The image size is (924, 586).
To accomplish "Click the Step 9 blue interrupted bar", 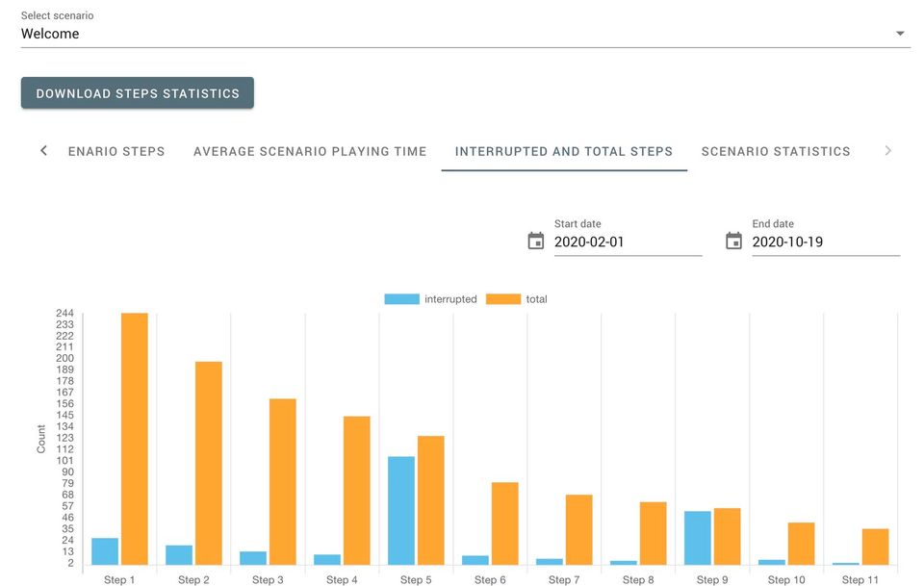I will pos(698,538).
